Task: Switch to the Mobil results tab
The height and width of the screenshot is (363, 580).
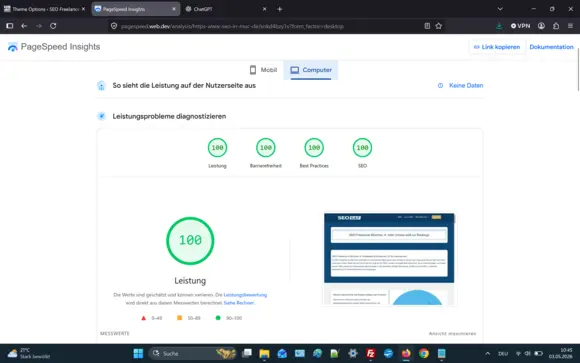Action: (x=263, y=70)
